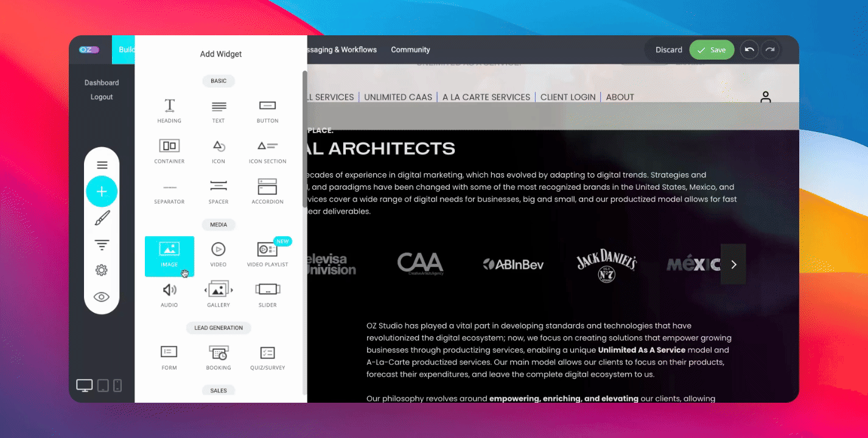The width and height of the screenshot is (868, 438).
Task: Click the cyan plus add-widget button
Action: pos(102,192)
